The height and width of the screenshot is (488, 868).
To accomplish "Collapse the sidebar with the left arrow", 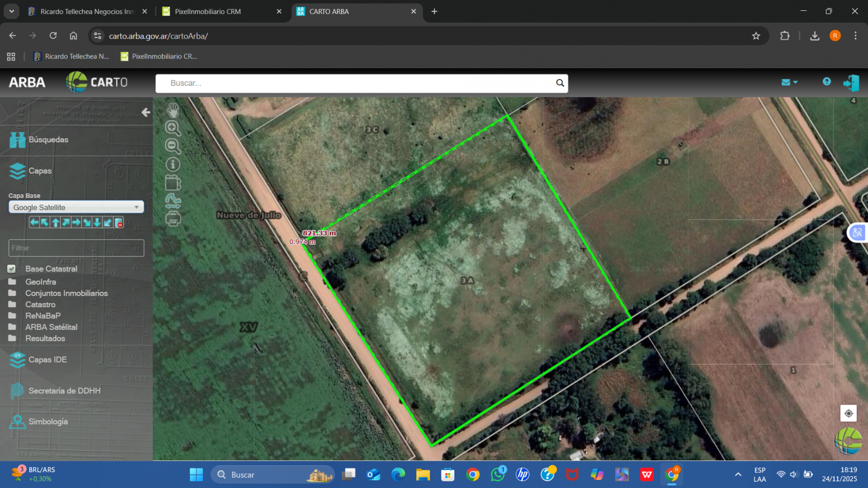I will pyautogui.click(x=146, y=112).
